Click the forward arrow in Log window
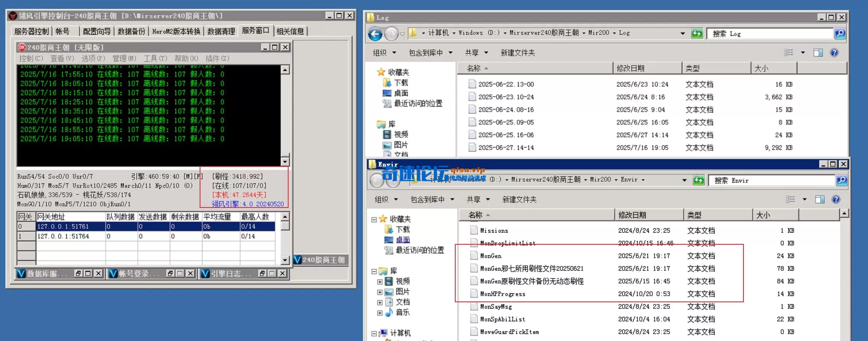Image resolution: width=868 pixels, height=341 pixels. tap(391, 34)
